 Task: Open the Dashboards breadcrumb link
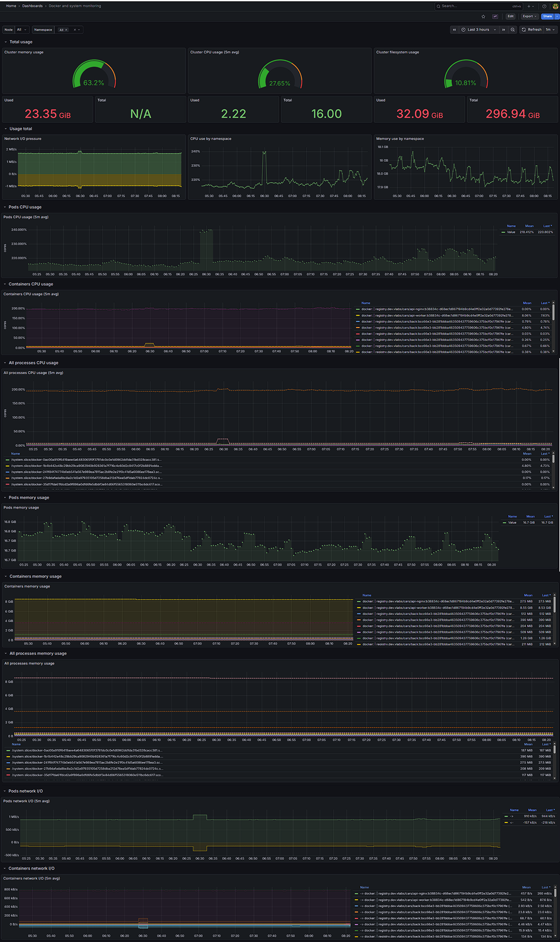(32, 6)
